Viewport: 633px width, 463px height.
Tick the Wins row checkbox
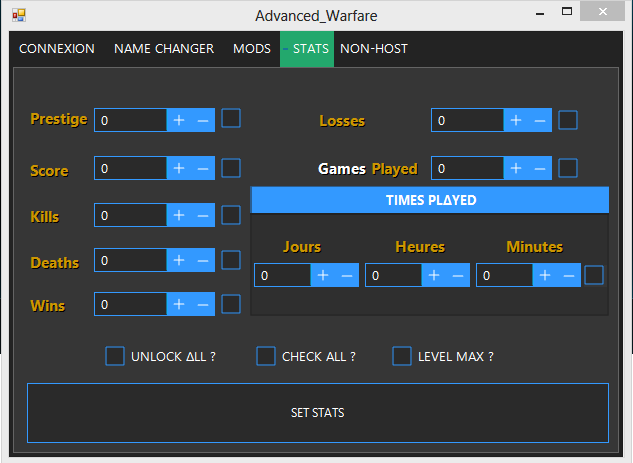tap(231, 304)
